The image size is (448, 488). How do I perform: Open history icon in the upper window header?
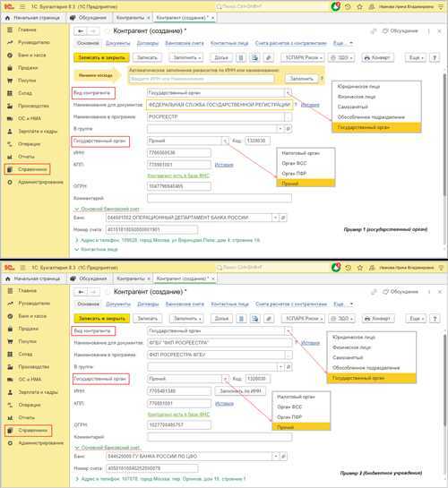tap(348, 6)
